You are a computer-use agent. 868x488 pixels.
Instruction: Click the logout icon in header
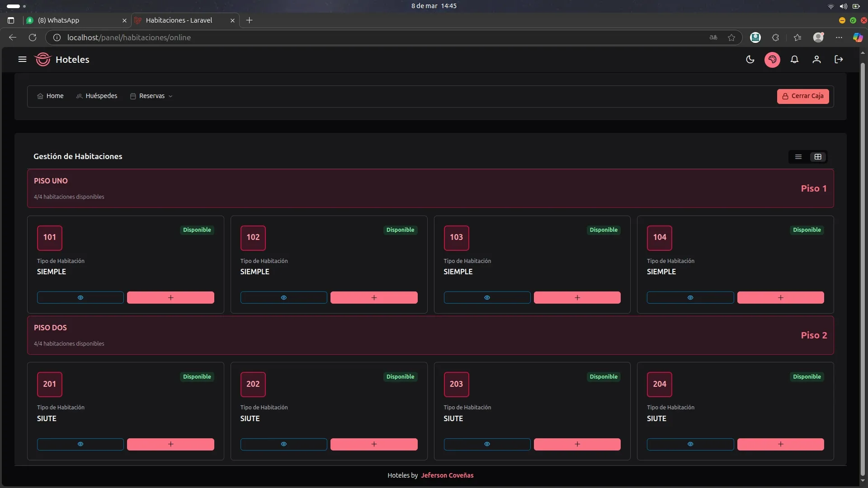click(x=839, y=60)
